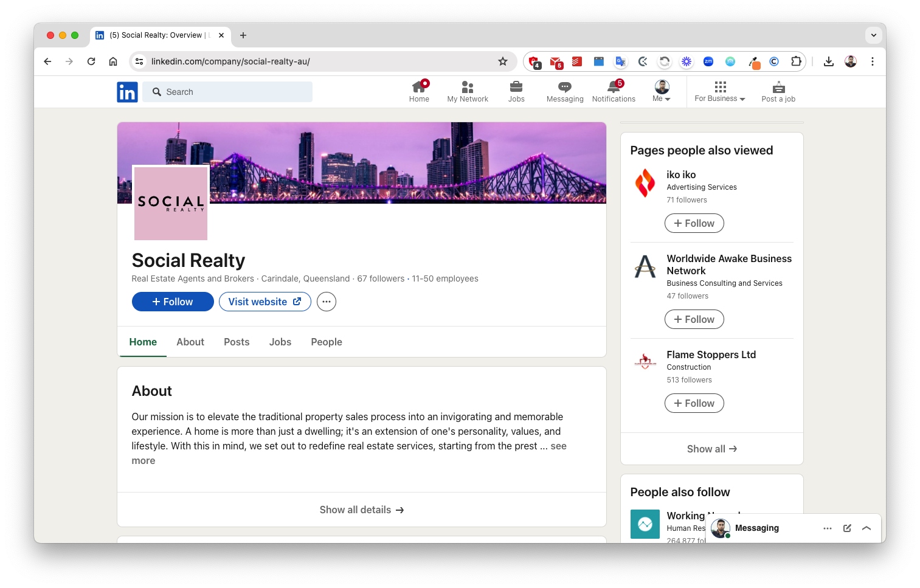Switch to the About tab
This screenshot has width=920, height=588.
click(190, 342)
